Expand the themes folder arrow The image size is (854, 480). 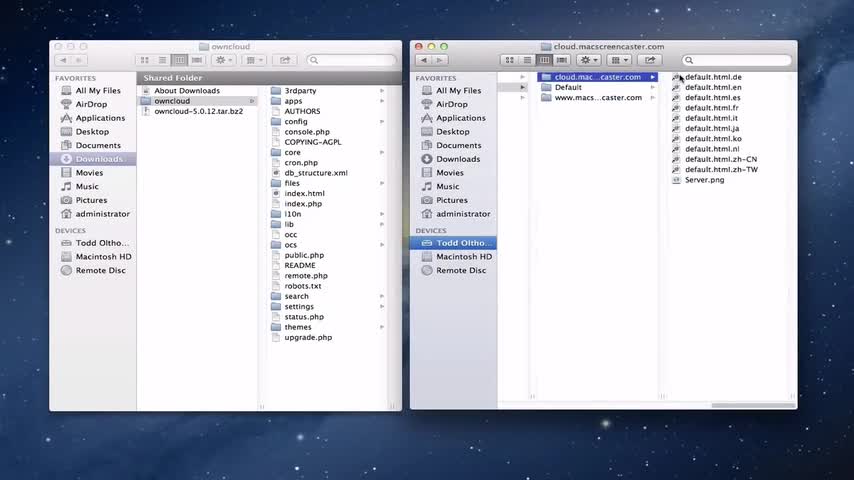tap(382, 327)
